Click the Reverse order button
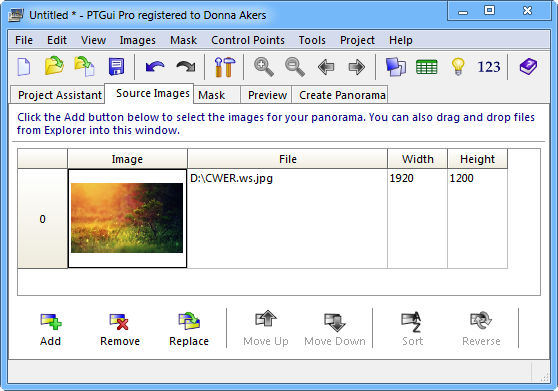This screenshot has height=391, width=558. (x=481, y=329)
